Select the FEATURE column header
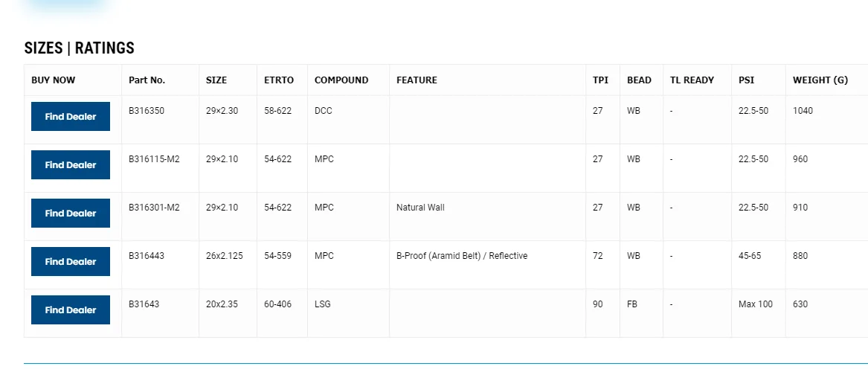The width and height of the screenshot is (868, 372). click(x=417, y=80)
